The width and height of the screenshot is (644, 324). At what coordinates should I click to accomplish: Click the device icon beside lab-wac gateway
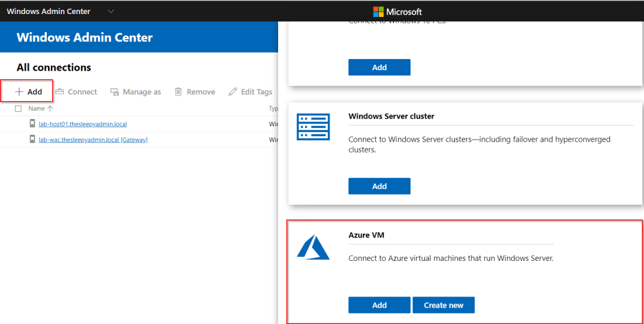(x=33, y=140)
